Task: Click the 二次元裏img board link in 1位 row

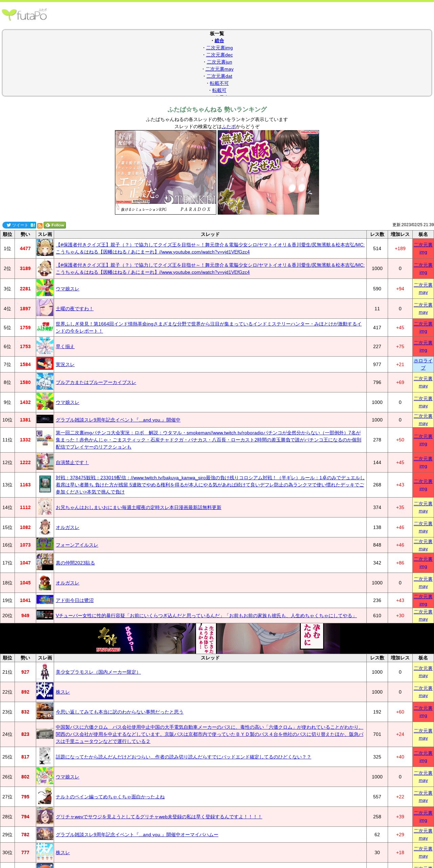Action: pyautogui.click(x=423, y=248)
